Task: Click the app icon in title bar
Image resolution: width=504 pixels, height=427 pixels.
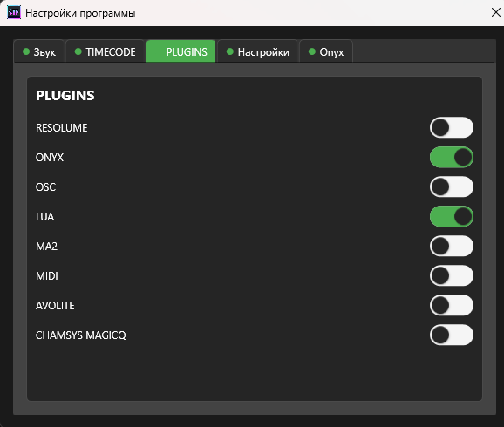Action: pos(14,13)
